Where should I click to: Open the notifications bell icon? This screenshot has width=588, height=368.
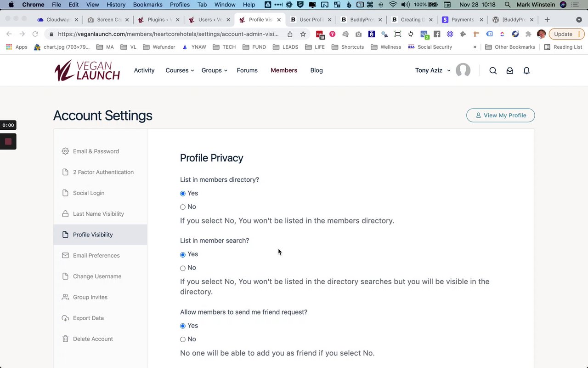[x=527, y=70]
